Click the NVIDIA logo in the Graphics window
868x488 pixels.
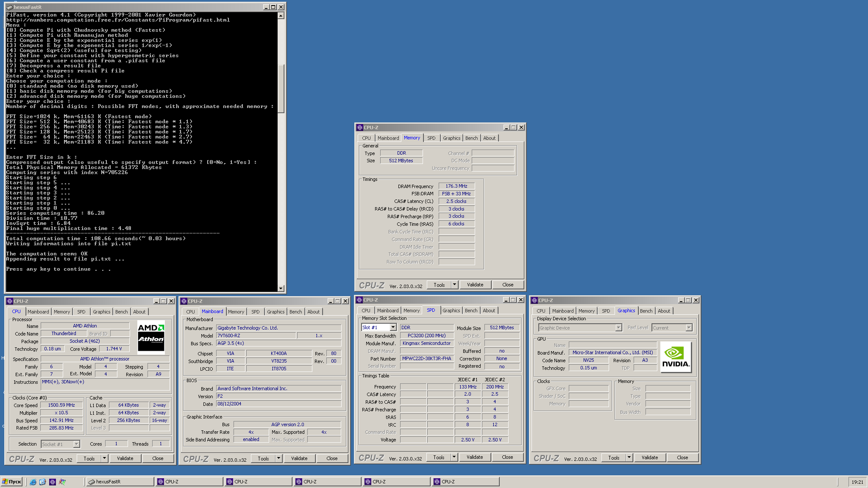[x=676, y=357]
